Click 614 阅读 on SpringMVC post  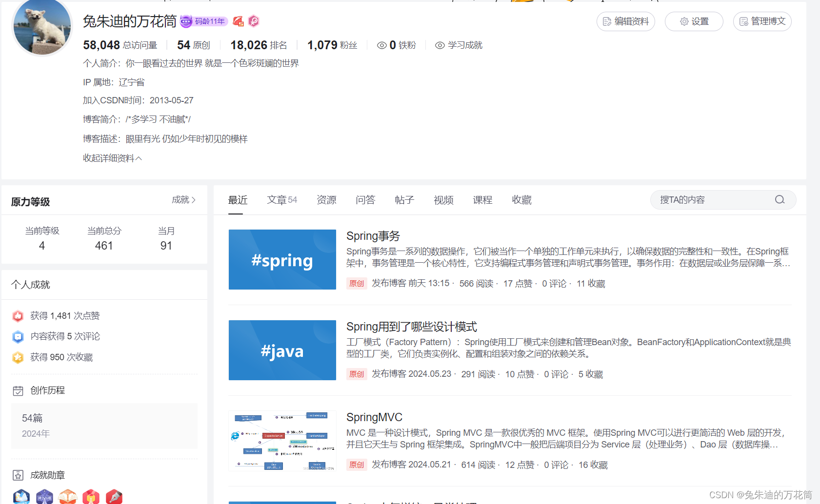(x=478, y=465)
